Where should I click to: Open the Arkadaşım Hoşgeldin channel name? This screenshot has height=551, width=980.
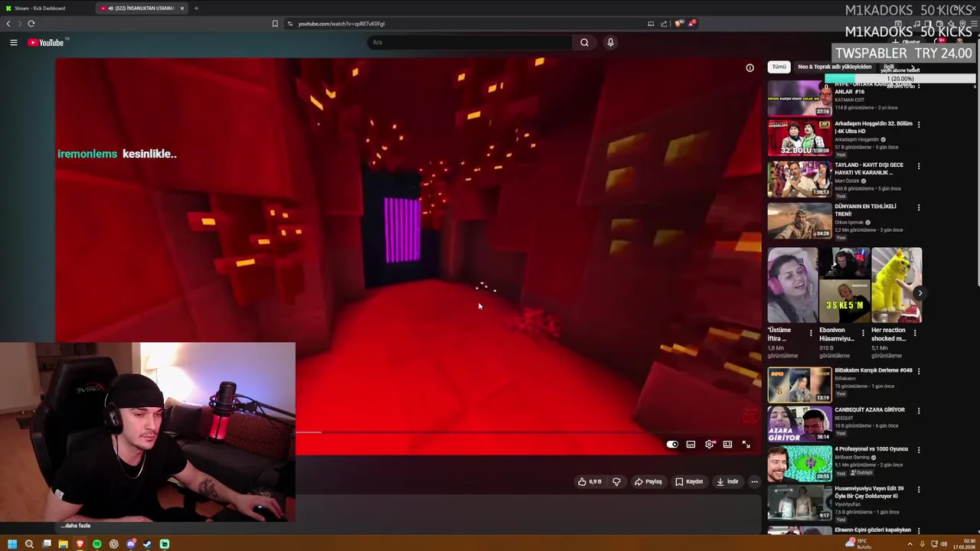[x=857, y=140]
